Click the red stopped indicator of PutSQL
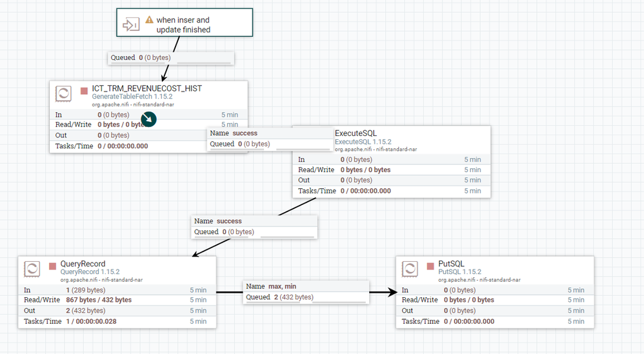Image resolution: width=644 pixels, height=354 pixels. [x=430, y=266]
